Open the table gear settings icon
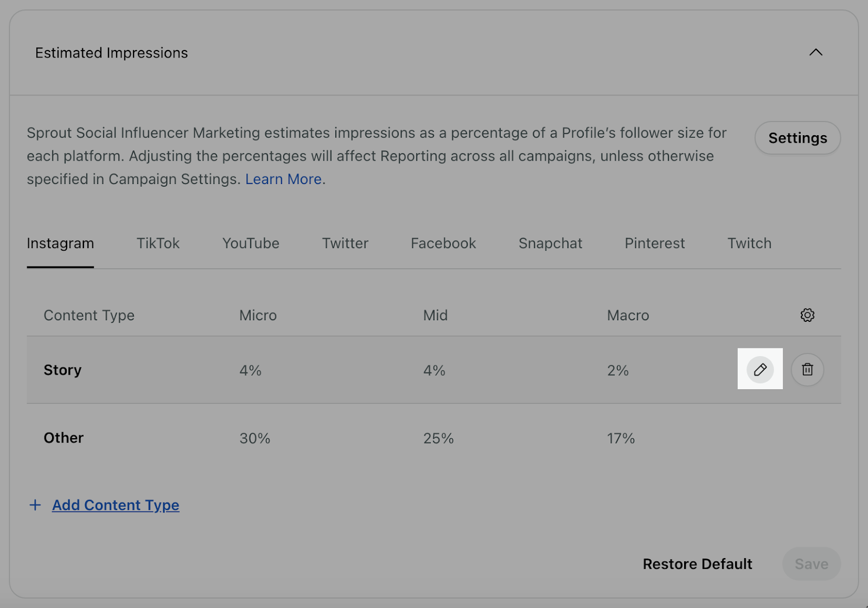 (807, 315)
